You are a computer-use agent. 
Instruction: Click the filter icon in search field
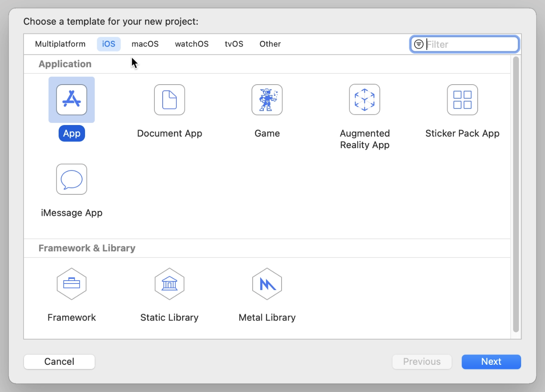pos(419,44)
